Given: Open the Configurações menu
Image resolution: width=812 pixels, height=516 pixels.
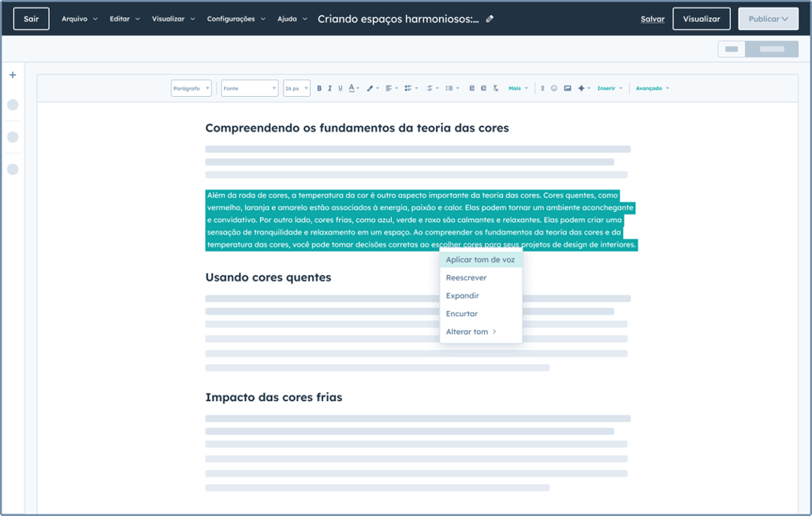Looking at the screenshot, I should (x=231, y=18).
